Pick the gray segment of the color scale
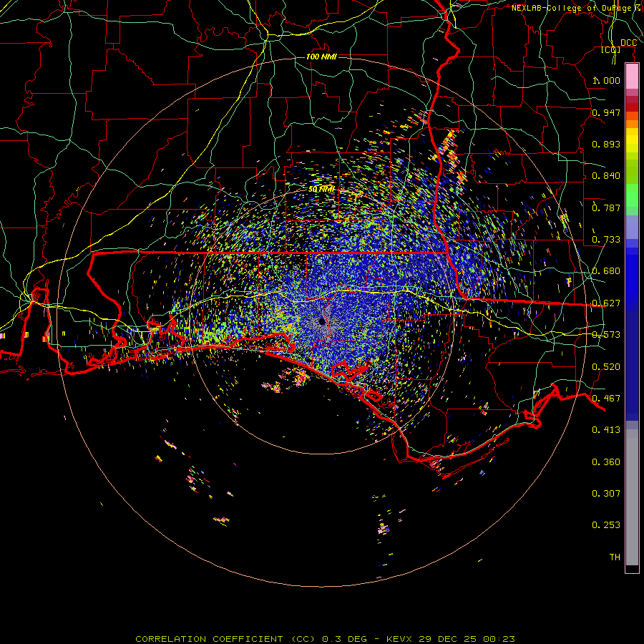The image size is (644, 644). pos(632,497)
